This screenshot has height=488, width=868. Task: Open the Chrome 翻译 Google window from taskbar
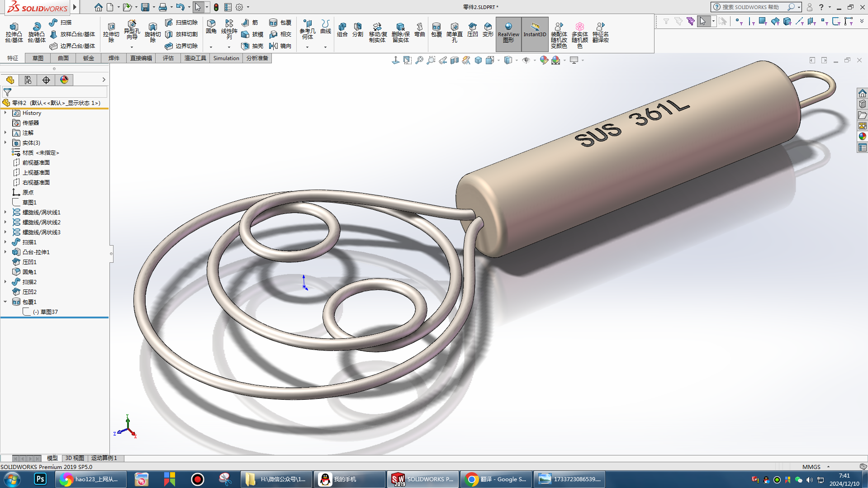pos(496,479)
